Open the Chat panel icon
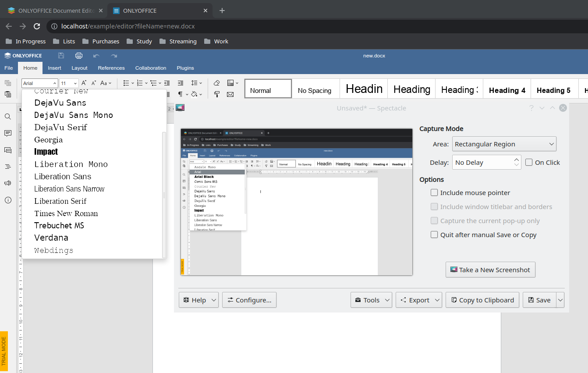 click(x=7, y=149)
